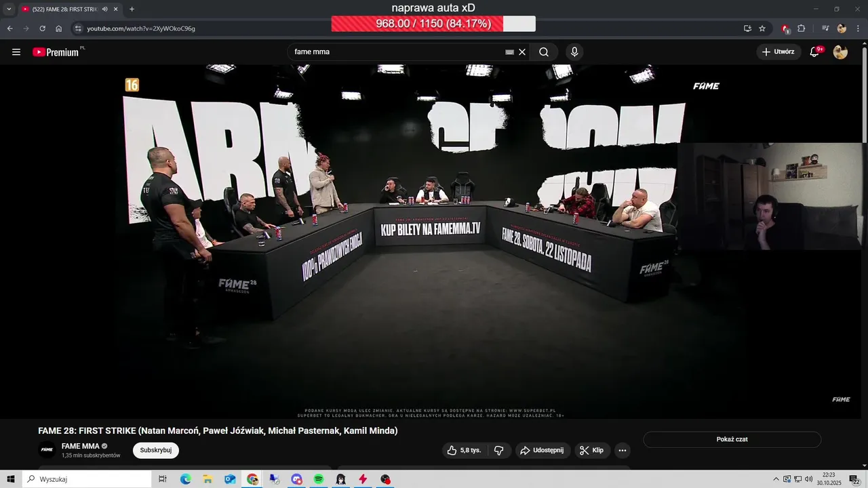
Task: Open more actions three-dot menu below video
Action: point(623,450)
